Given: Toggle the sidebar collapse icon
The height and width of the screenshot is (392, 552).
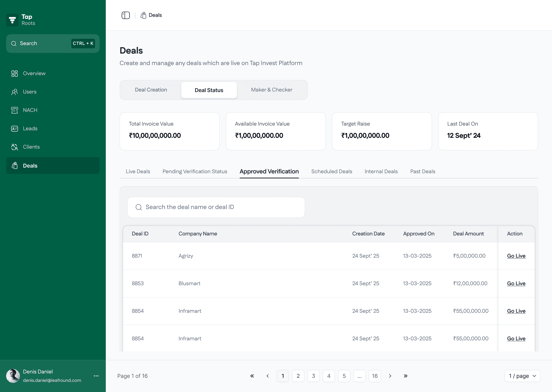Looking at the screenshot, I should point(125,15).
